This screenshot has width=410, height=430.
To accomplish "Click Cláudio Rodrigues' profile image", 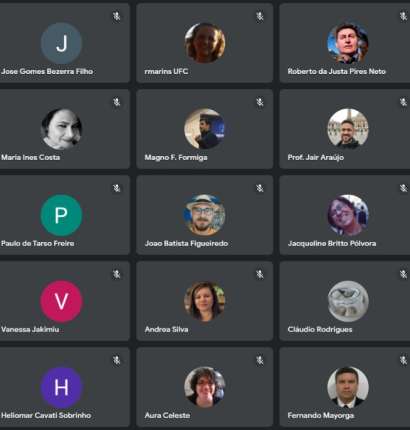I will click(x=348, y=301).
